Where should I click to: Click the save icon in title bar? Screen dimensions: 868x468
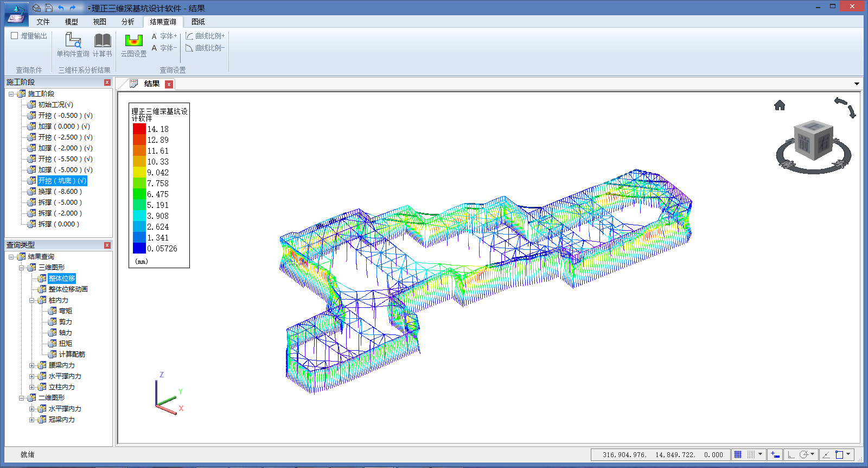click(49, 8)
